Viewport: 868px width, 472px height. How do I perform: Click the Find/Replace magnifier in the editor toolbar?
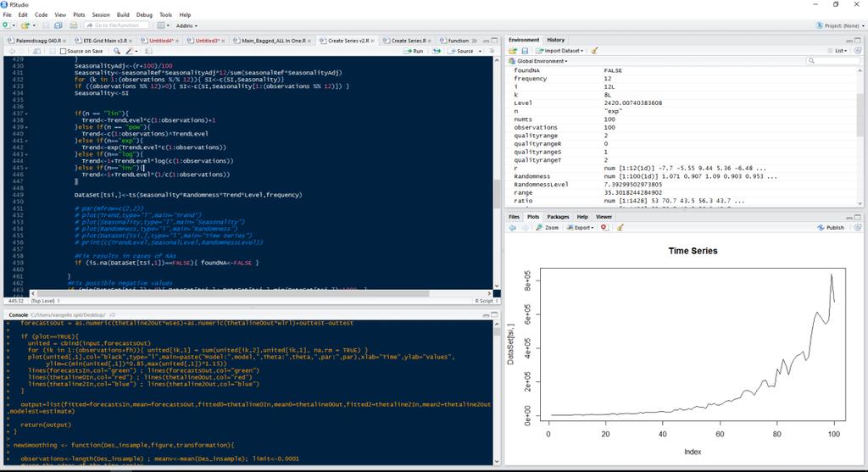click(x=117, y=51)
